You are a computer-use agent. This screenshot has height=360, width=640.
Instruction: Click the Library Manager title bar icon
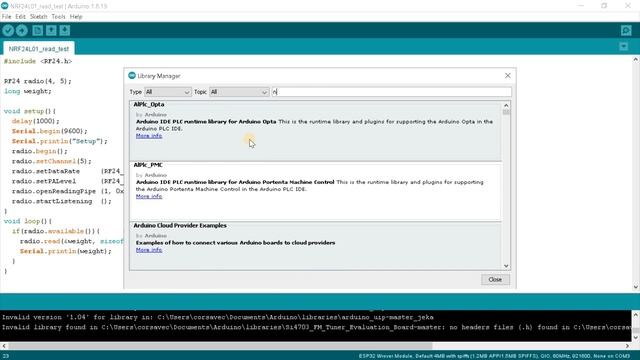click(132, 76)
